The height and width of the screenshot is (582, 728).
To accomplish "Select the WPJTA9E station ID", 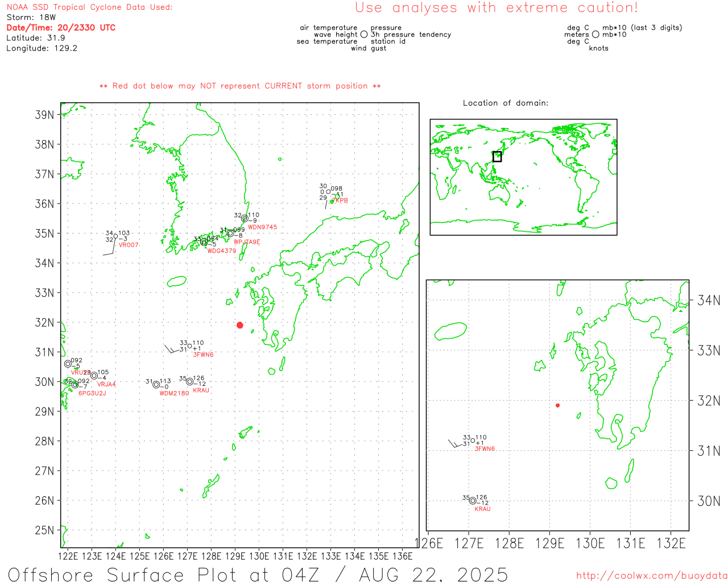I will pos(247,242).
